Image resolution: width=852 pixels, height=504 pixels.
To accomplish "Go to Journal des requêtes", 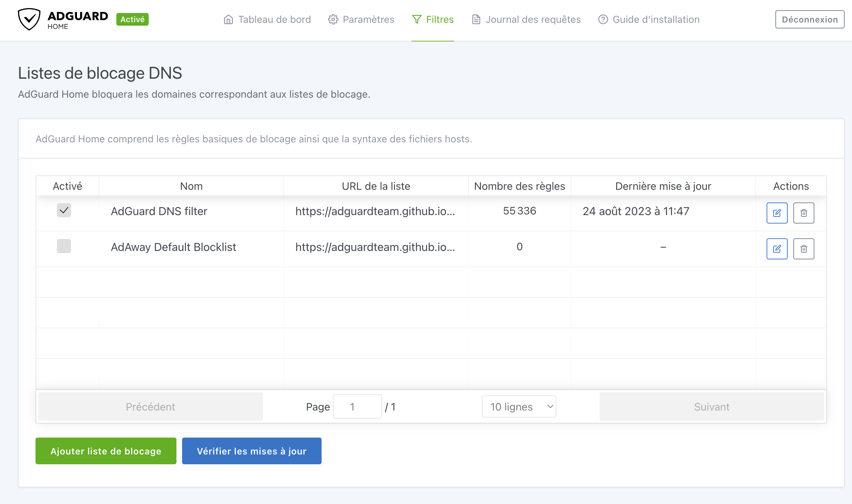I will tap(526, 19).
